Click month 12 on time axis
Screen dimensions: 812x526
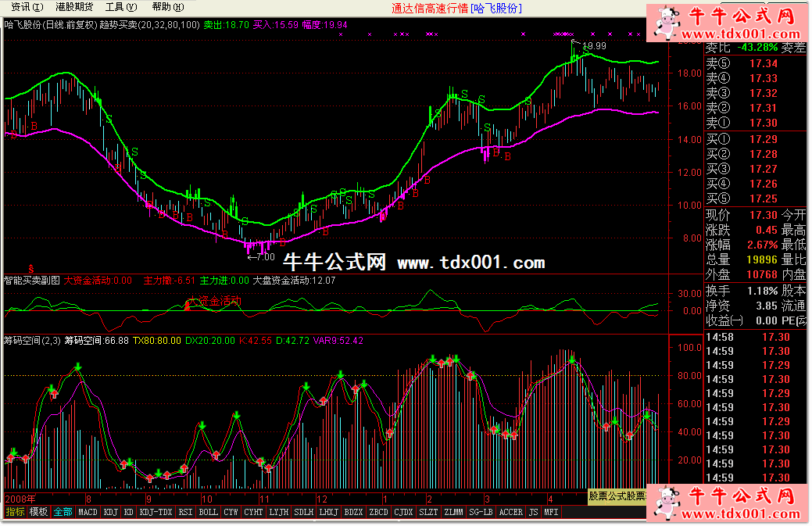click(x=321, y=499)
